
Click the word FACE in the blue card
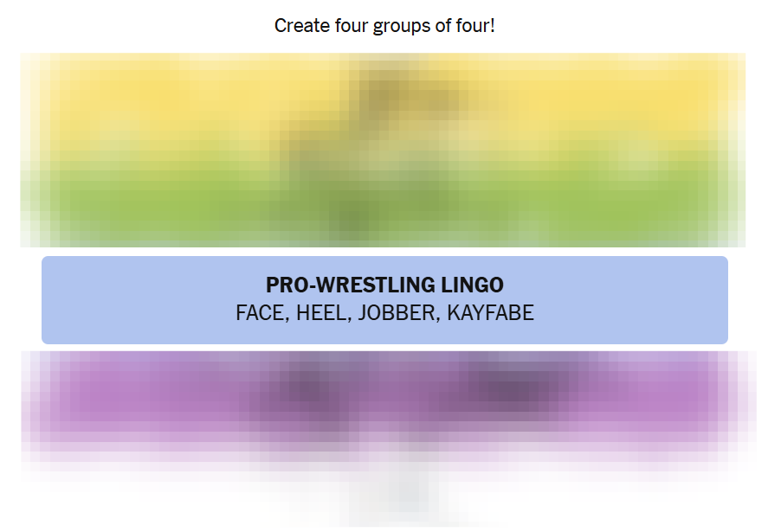[261, 313]
